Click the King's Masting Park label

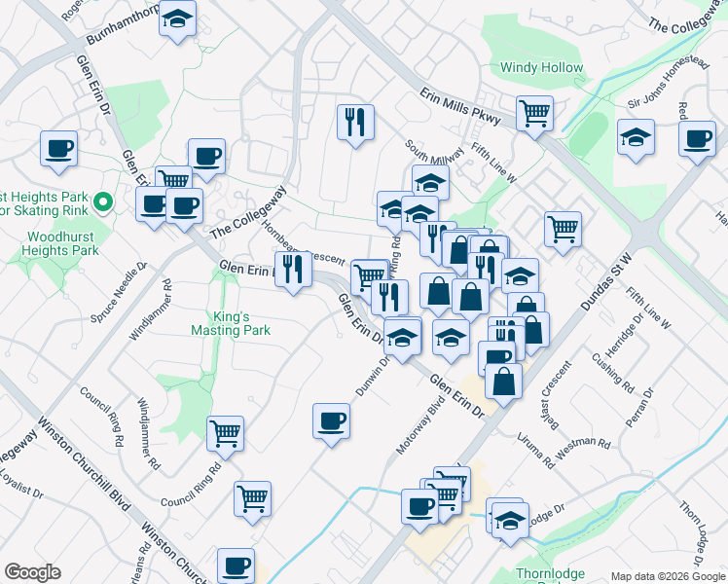click(x=231, y=323)
